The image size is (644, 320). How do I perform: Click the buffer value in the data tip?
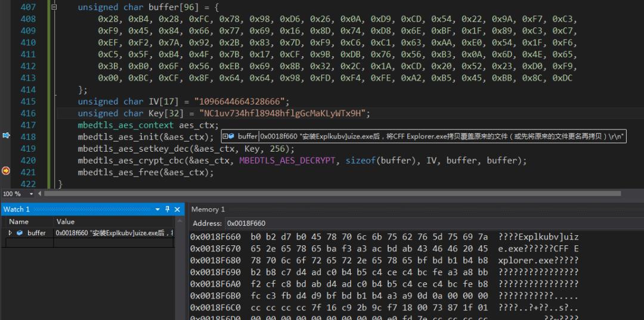coord(442,137)
